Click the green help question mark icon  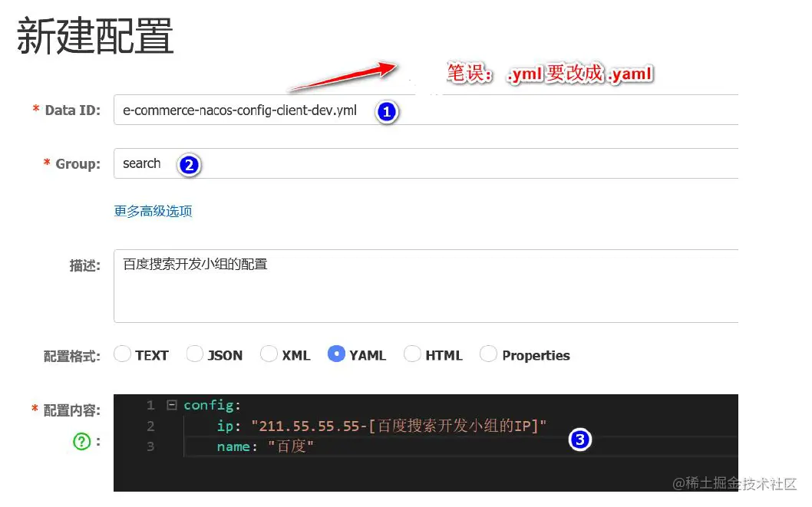pyautogui.click(x=82, y=442)
